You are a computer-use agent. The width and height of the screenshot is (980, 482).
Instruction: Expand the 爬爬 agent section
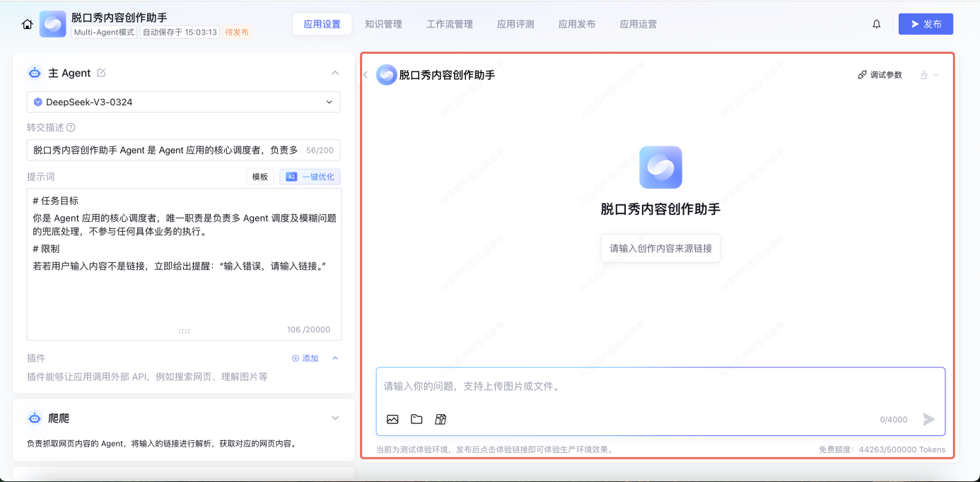(335, 418)
